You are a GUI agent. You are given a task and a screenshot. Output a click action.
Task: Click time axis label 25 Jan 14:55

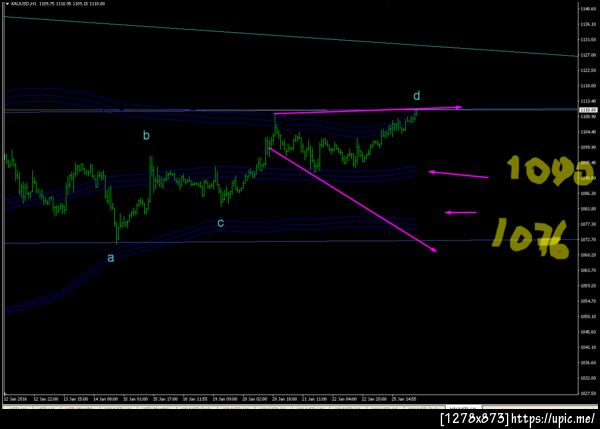[404, 399]
